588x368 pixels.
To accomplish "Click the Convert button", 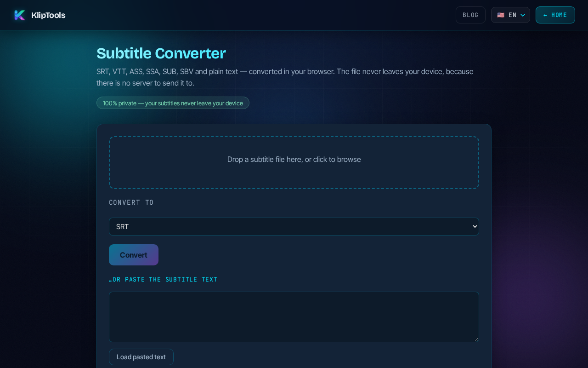I will pos(134,255).
